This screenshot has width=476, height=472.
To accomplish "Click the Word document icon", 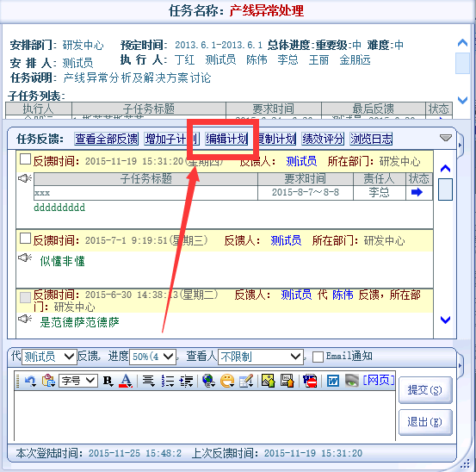I will (333, 381).
